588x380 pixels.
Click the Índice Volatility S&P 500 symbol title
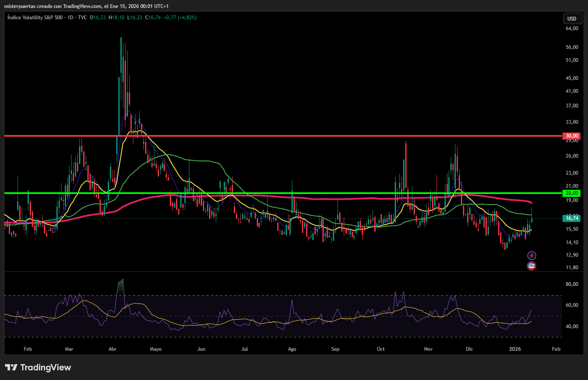[x=35, y=18]
